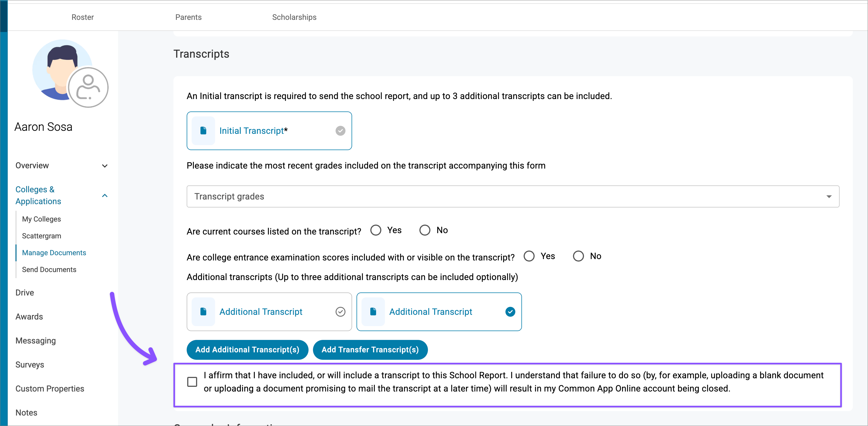Select Yes for entrance examination scores
This screenshot has width=868, height=426.
point(529,256)
